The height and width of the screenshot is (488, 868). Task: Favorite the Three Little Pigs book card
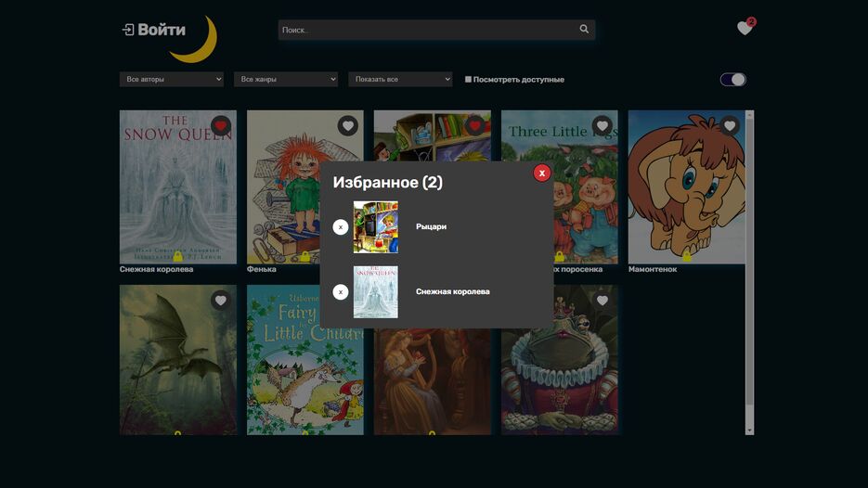pos(602,125)
